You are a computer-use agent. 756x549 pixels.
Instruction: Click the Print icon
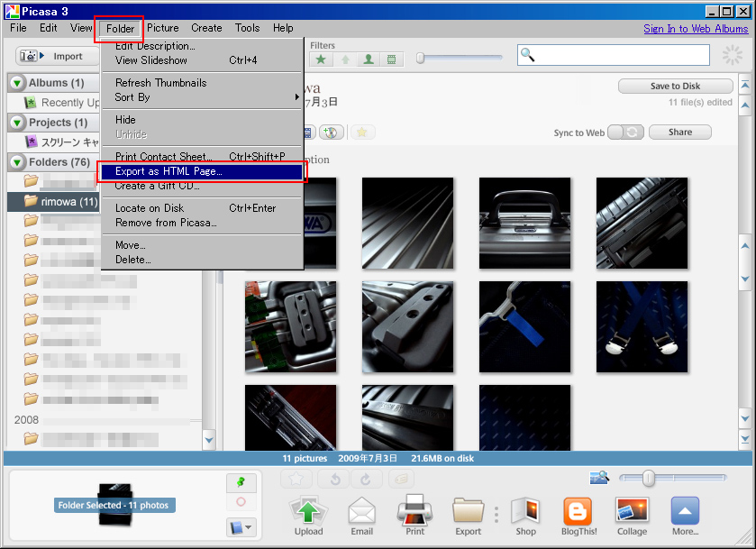415,512
